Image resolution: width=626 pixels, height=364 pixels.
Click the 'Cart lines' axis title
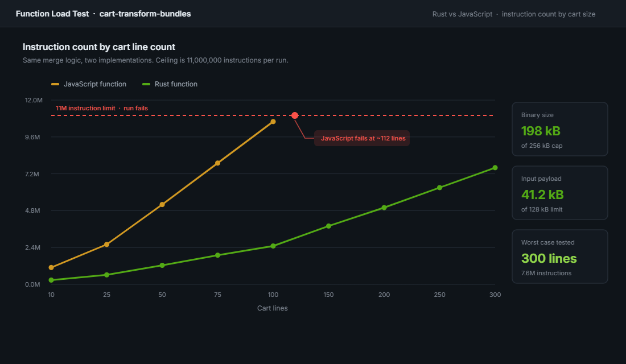click(272, 308)
